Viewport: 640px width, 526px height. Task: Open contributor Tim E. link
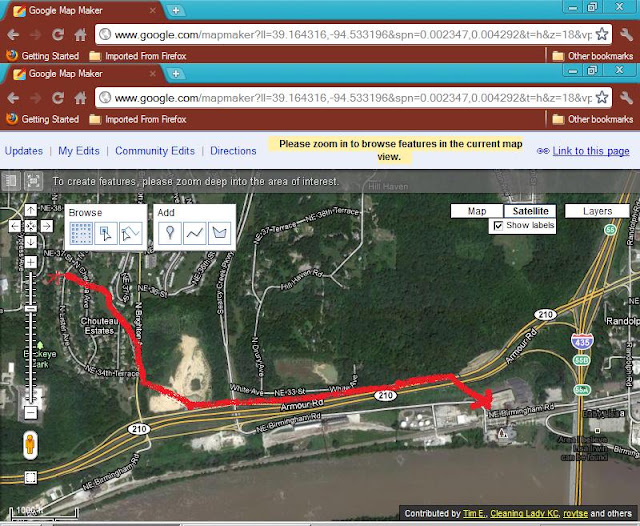coord(474,513)
